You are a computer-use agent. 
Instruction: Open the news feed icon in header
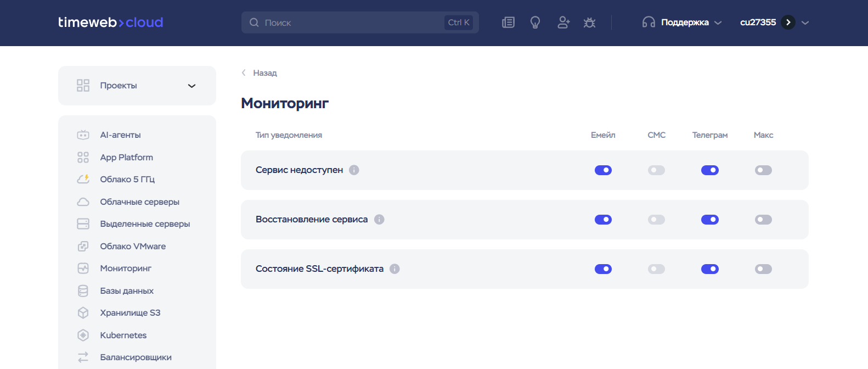[x=508, y=23]
